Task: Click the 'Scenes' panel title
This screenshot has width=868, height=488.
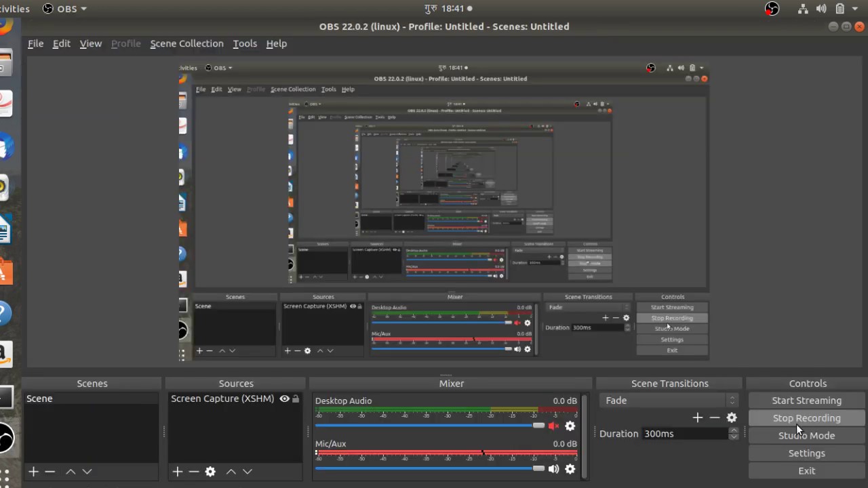Action: (92, 384)
